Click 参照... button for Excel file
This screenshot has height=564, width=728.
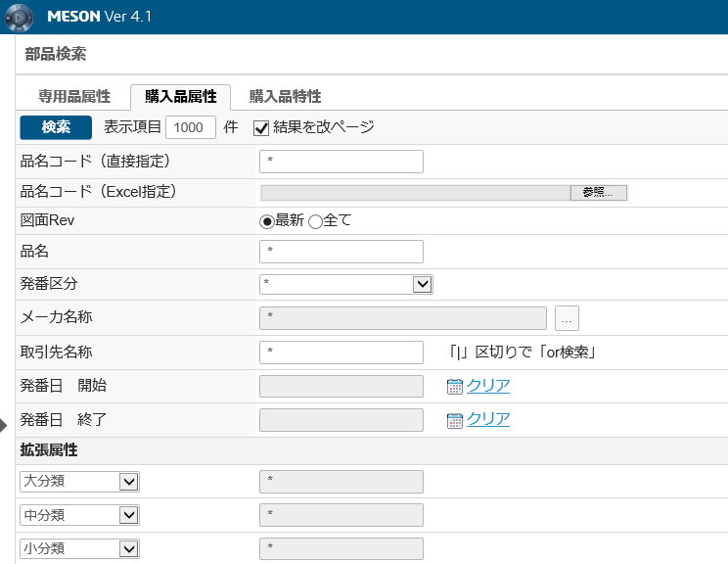pyautogui.click(x=598, y=193)
